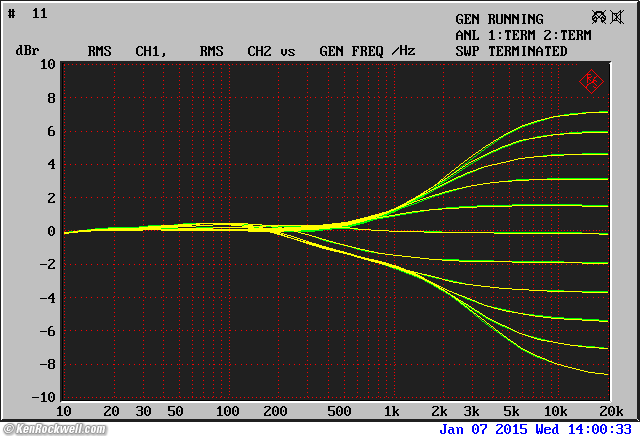
Task: Select the GEN RUNNING status text
Action: (x=499, y=19)
